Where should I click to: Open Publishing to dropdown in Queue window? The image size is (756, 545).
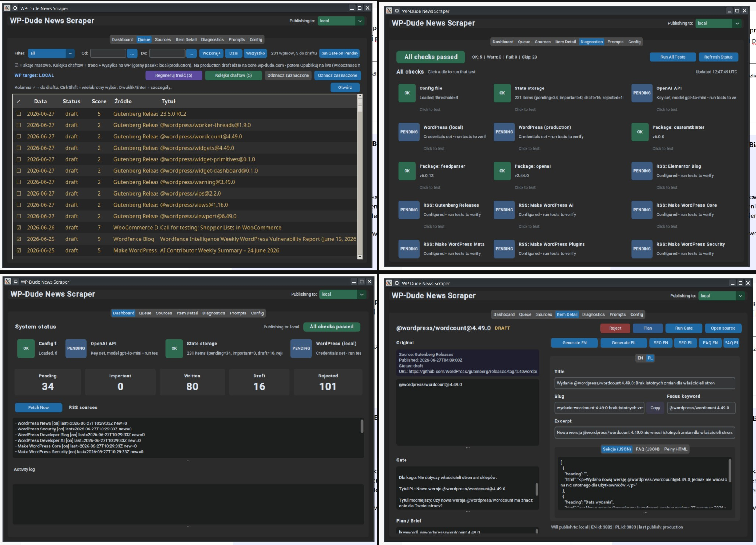point(341,21)
